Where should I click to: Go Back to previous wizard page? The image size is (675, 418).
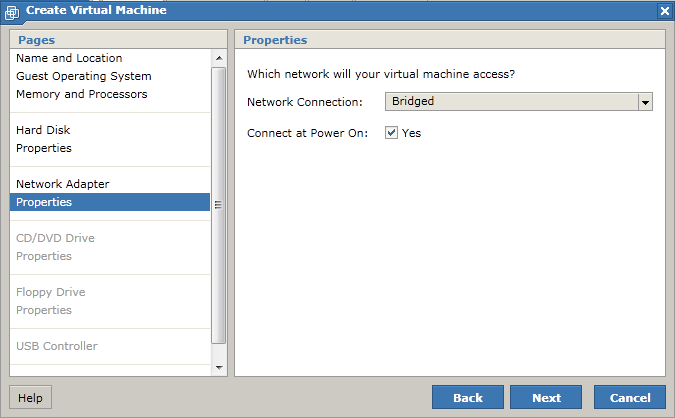coord(468,397)
